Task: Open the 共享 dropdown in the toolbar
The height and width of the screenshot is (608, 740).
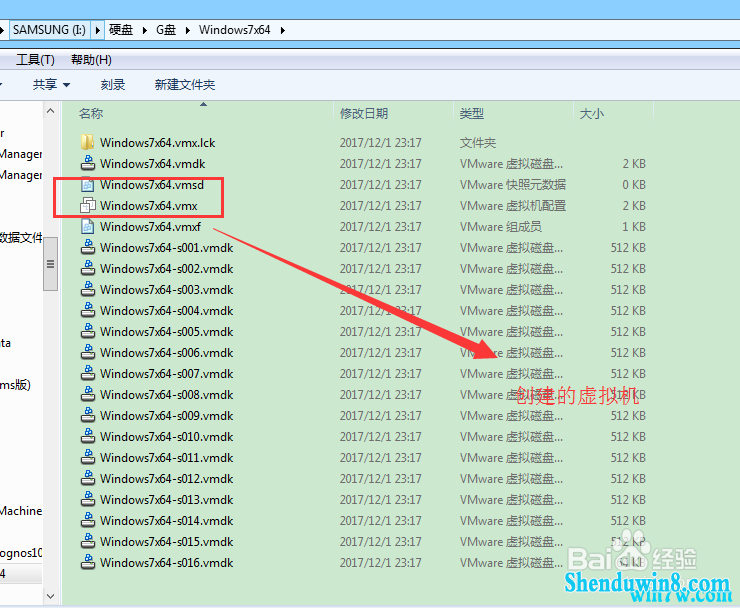Action: point(51,84)
